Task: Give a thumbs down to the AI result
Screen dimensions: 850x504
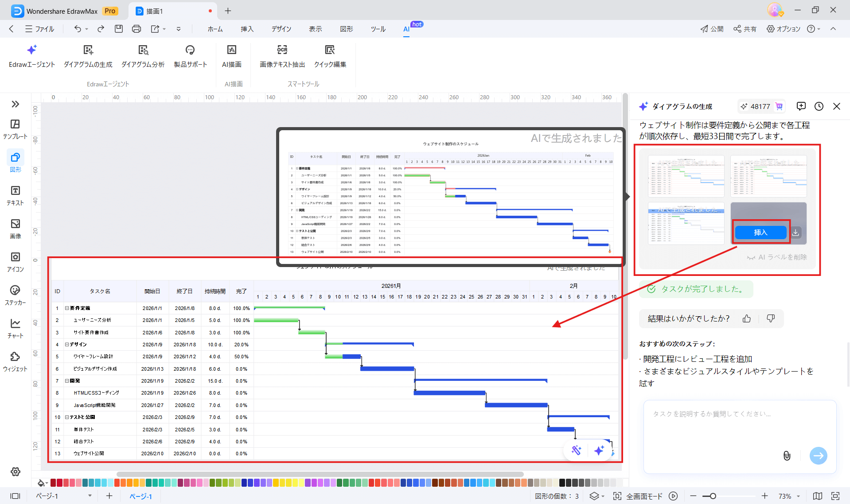Action: coord(771,318)
